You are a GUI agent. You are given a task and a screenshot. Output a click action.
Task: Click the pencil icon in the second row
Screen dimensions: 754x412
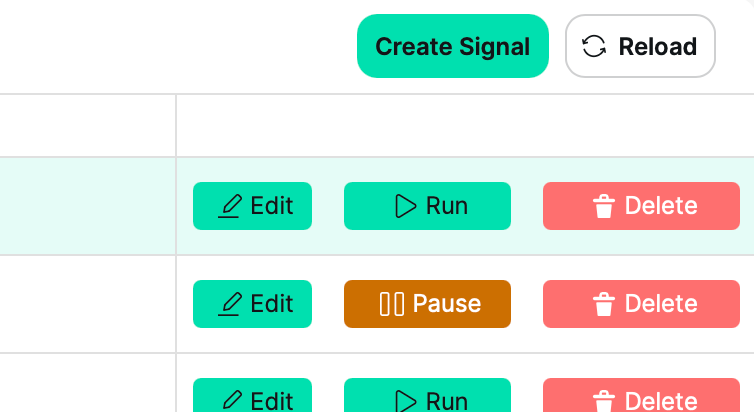pyautogui.click(x=231, y=304)
